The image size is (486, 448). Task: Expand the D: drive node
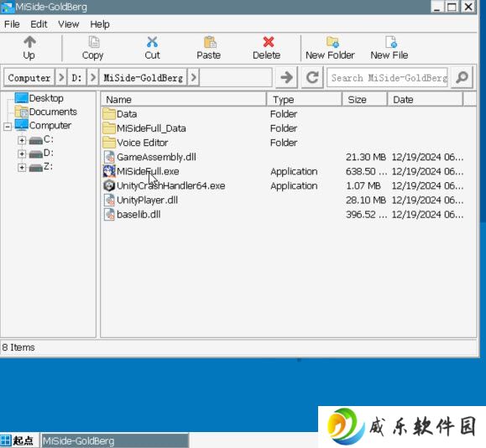pos(22,154)
